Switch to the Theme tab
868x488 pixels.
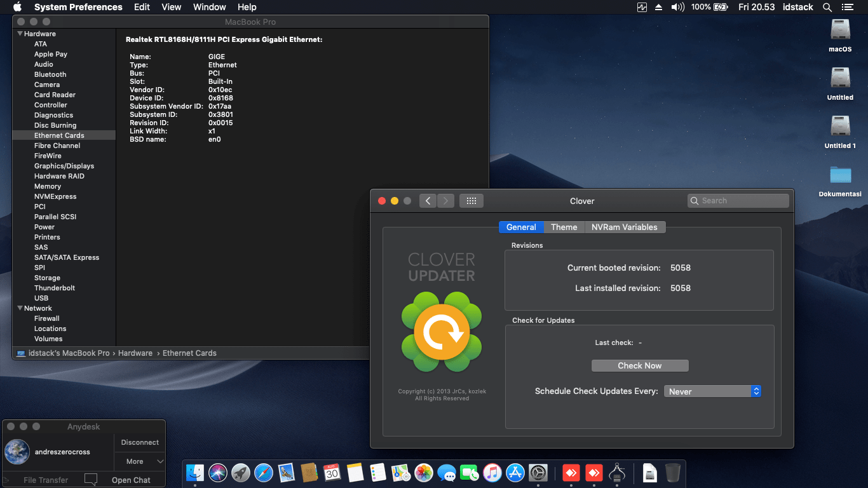click(x=564, y=227)
